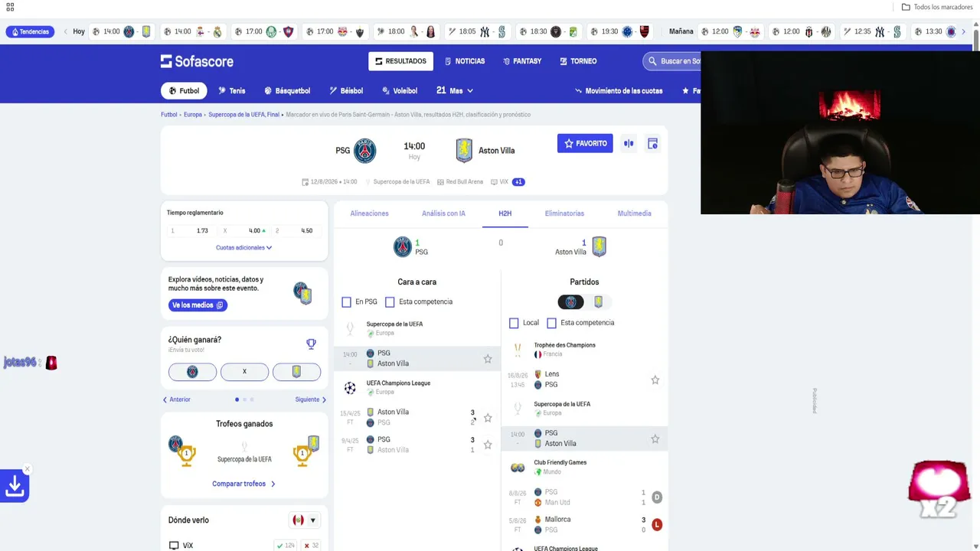The image size is (980, 551).
Task: Open the 12:00 Beşiktaş match chip under Mañana
Action: click(801, 31)
